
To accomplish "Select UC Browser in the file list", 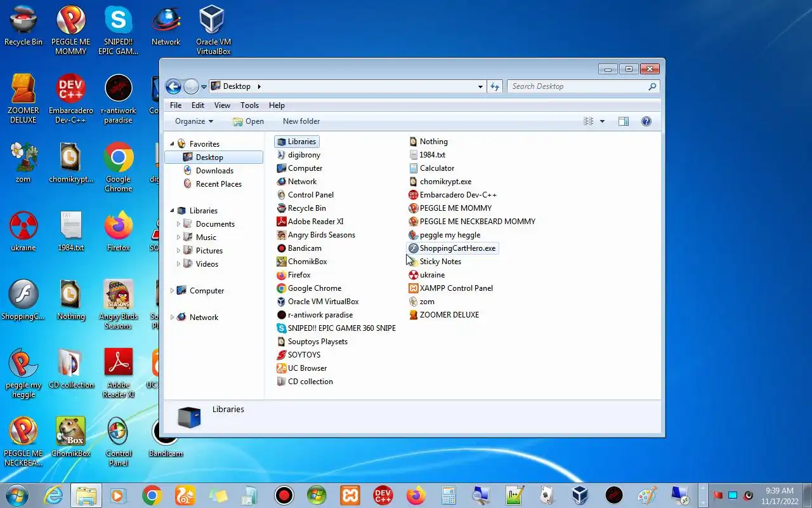I will (x=302, y=368).
